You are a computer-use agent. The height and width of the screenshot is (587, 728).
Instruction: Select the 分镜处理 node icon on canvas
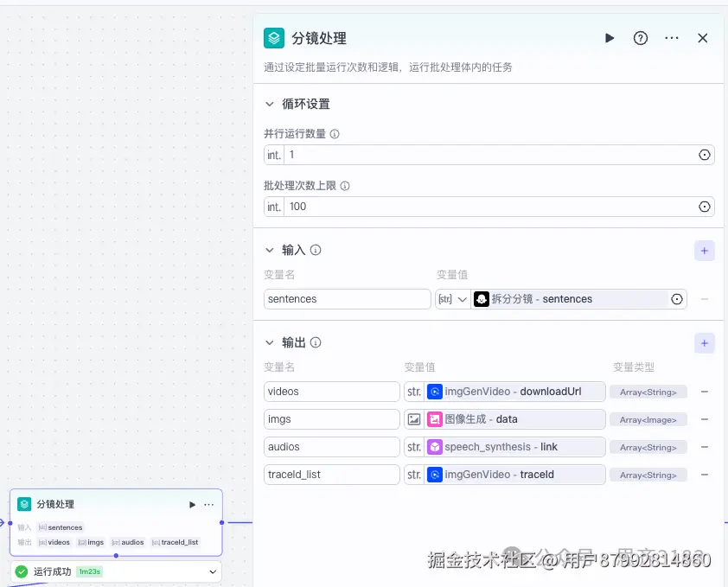point(24,504)
